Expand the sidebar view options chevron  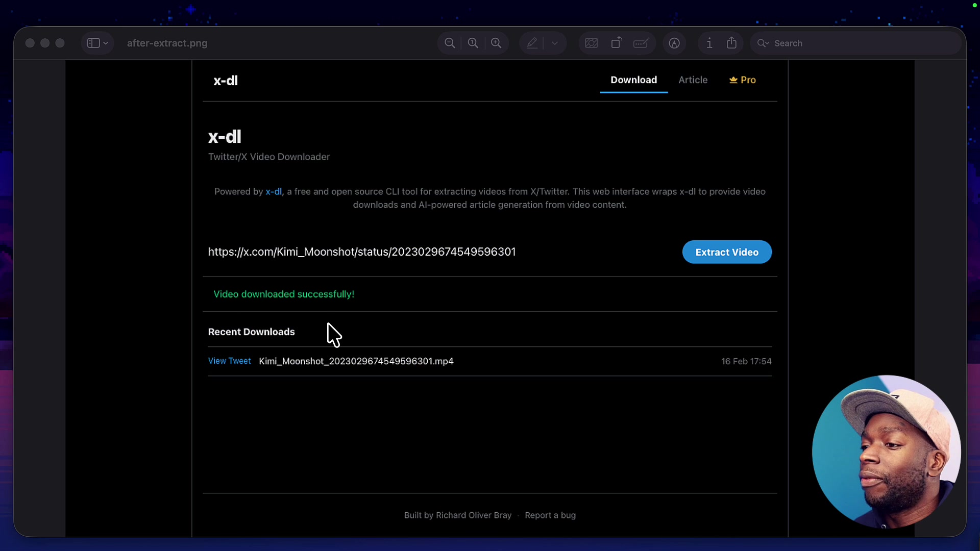105,43
